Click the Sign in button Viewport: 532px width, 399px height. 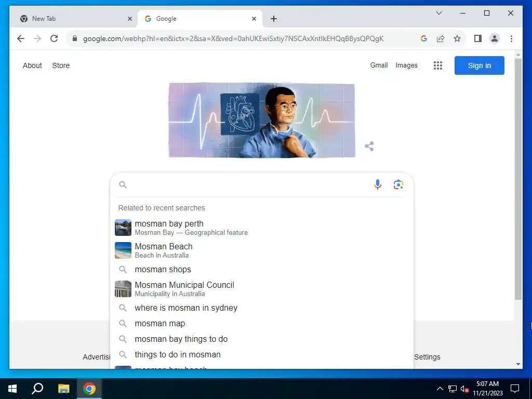[479, 65]
